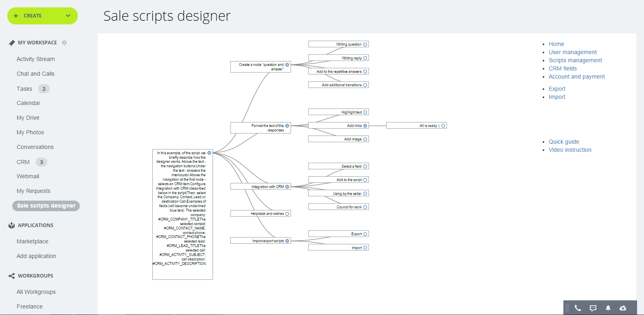Open the cloud drive history icon
This screenshot has height=315, width=644.
point(623,308)
